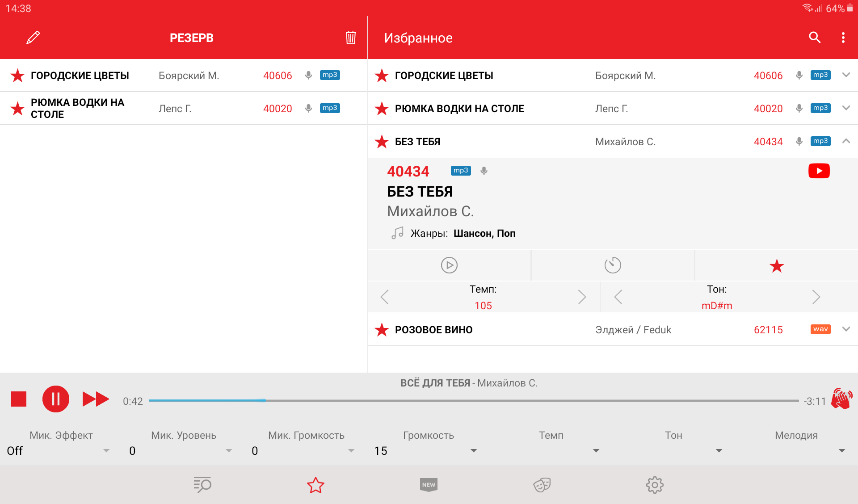Seek within the song progress bar
Image resolution: width=858 pixels, height=504 pixels.
[x=474, y=401]
